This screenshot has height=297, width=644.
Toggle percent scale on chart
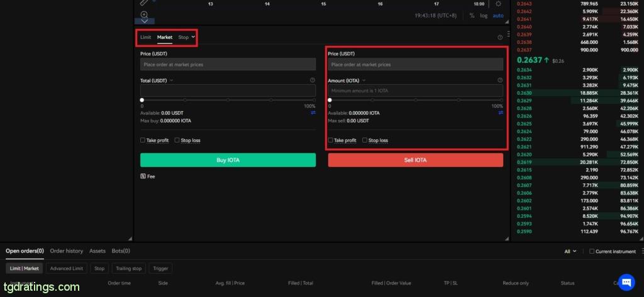pos(472,16)
